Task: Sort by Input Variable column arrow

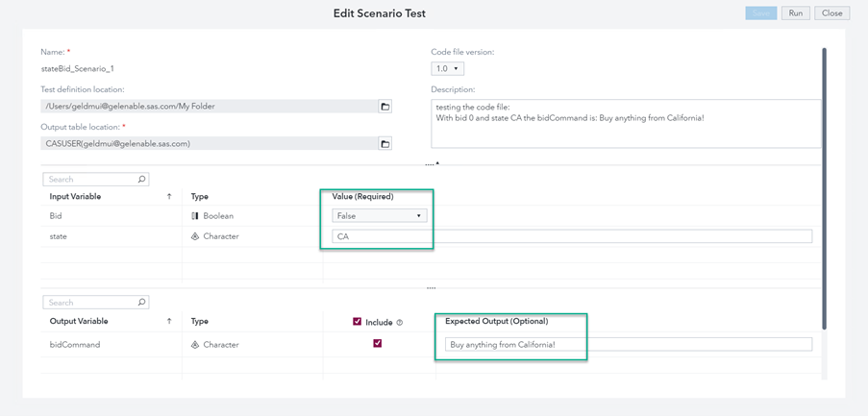Action: click(169, 197)
